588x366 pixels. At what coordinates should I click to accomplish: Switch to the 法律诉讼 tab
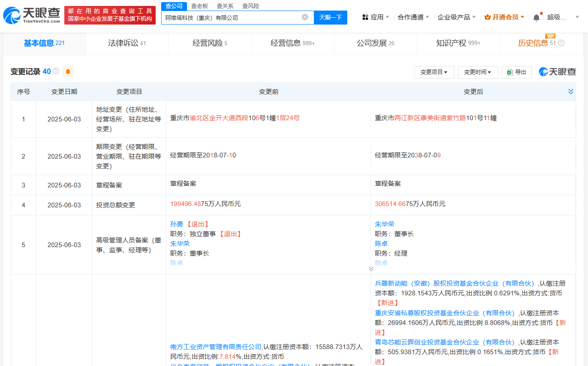(127, 43)
